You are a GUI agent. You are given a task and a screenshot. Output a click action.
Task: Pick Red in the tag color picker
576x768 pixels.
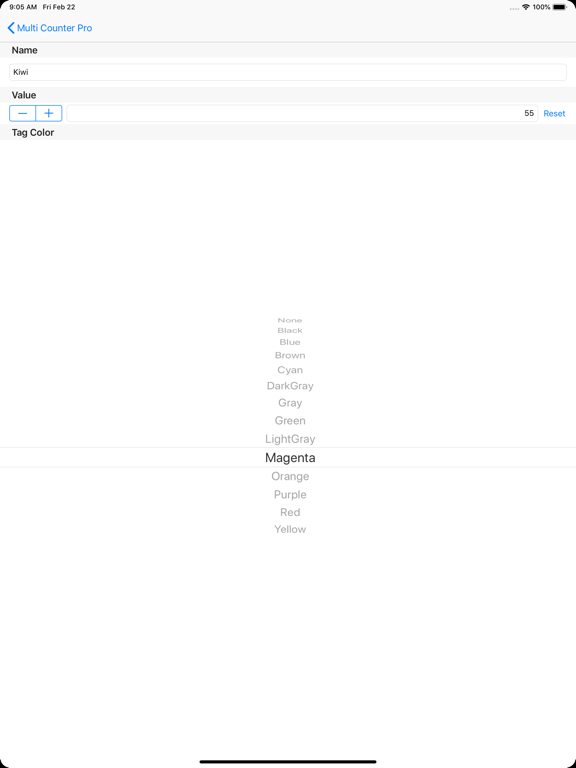click(290, 512)
